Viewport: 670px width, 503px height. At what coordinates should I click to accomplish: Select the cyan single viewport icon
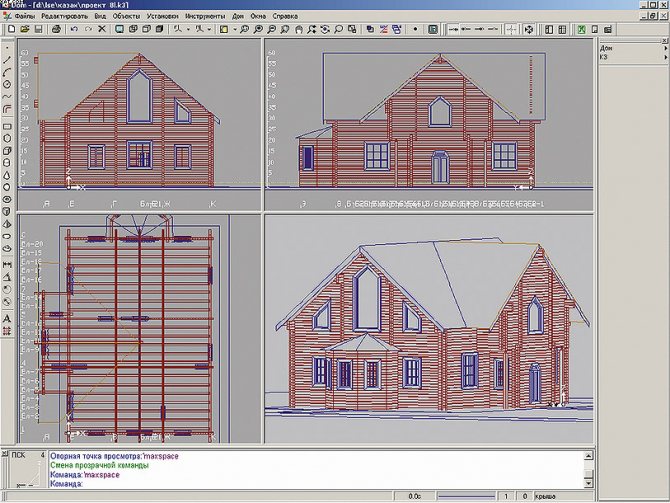coord(120,29)
